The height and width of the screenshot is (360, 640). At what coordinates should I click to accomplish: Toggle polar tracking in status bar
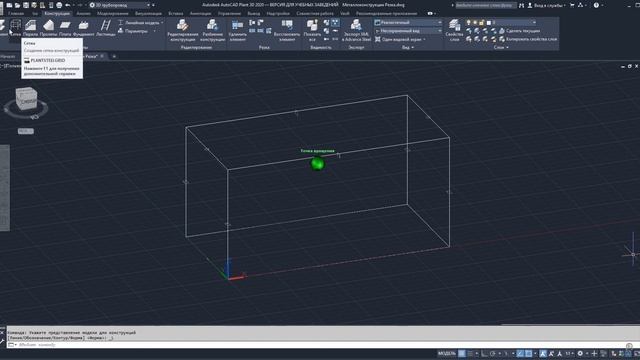pyautogui.click(x=493, y=353)
